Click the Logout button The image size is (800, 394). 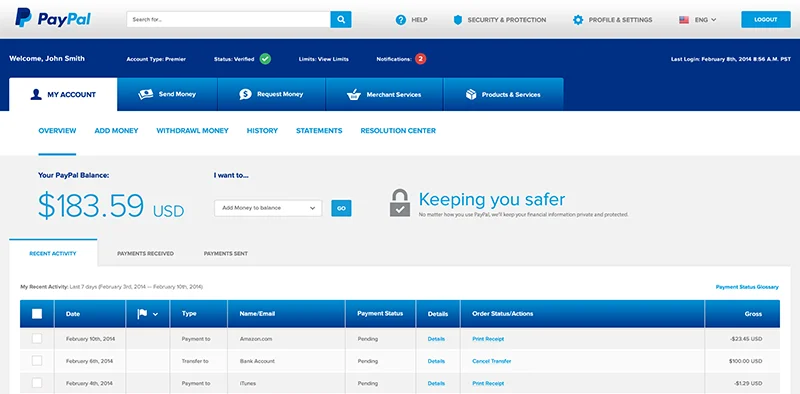(766, 19)
